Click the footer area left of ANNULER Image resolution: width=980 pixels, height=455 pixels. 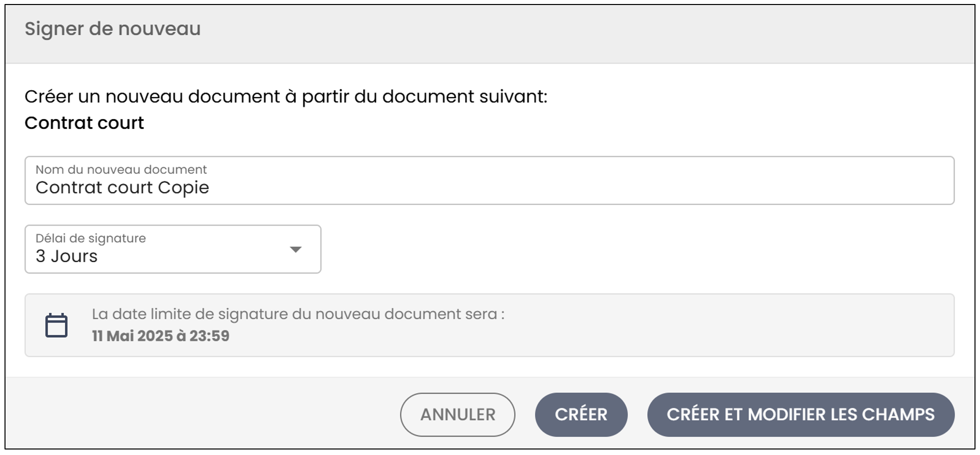[x=200, y=414]
